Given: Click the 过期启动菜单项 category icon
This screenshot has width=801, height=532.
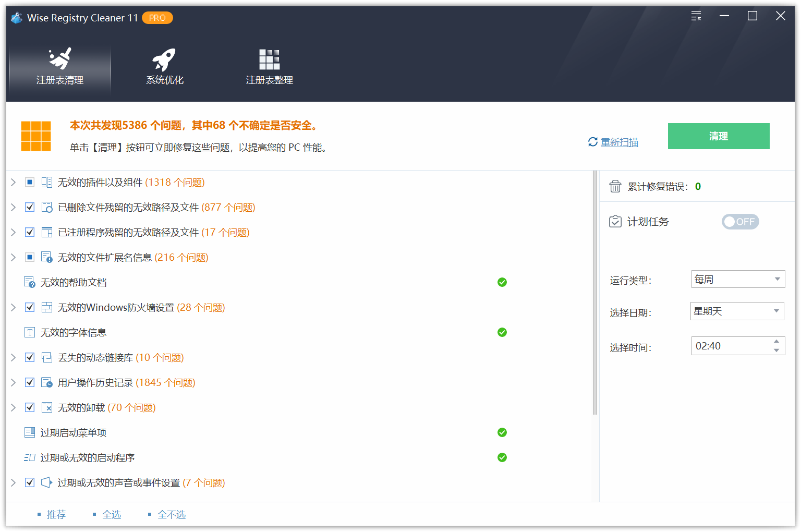Looking at the screenshot, I should click(x=30, y=432).
